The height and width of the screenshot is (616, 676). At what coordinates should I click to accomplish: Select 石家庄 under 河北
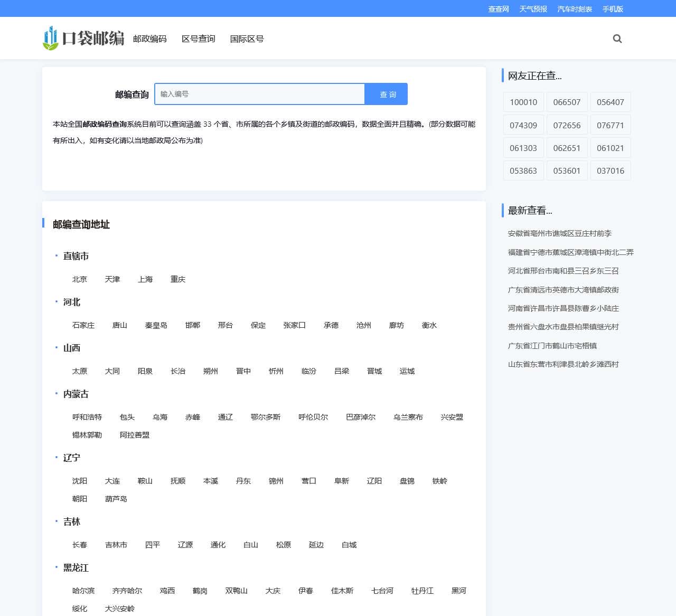83,325
